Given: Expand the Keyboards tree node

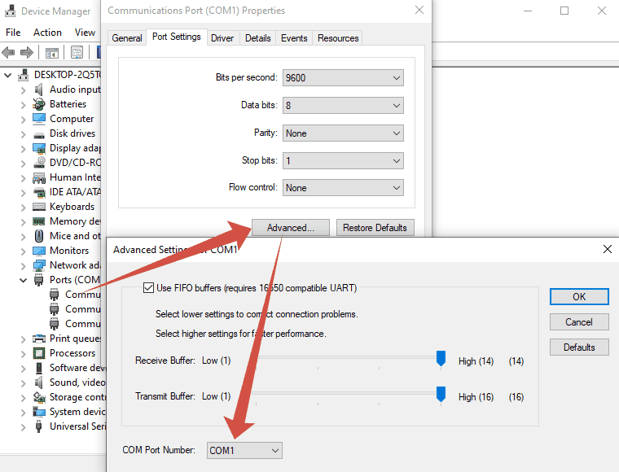Looking at the screenshot, I should [23, 207].
